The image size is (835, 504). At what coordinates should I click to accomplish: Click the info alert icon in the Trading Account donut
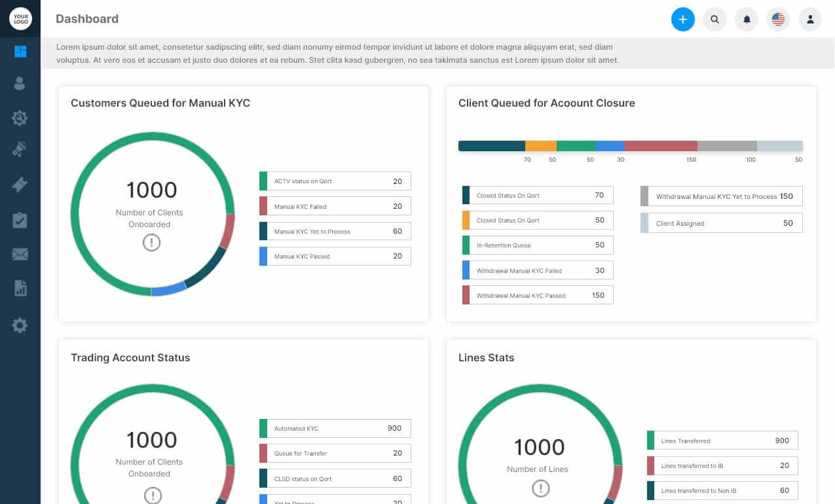tap(152, 494)
